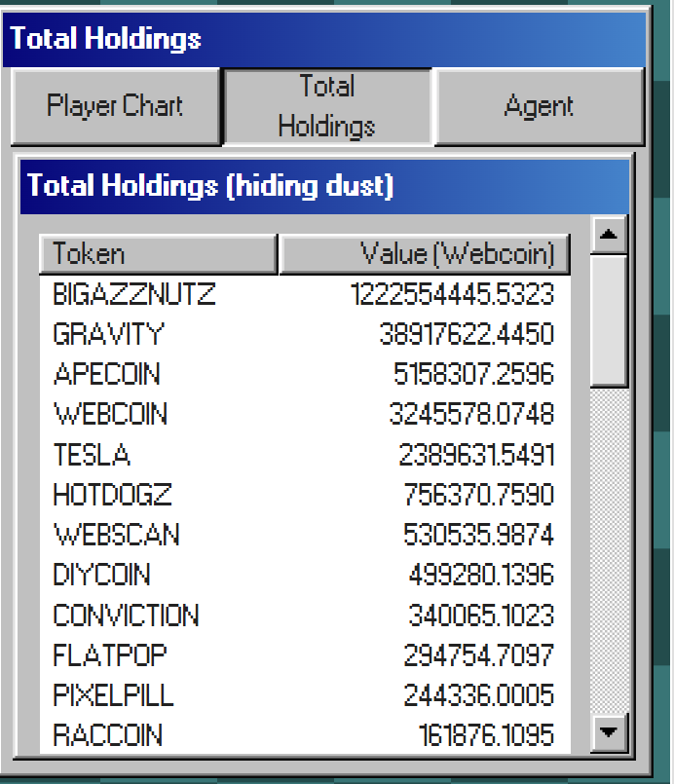The width and height of the screenshot is (674, 784).
Task: Click the vertical scrollbar thumb
Action: point(609,320)
